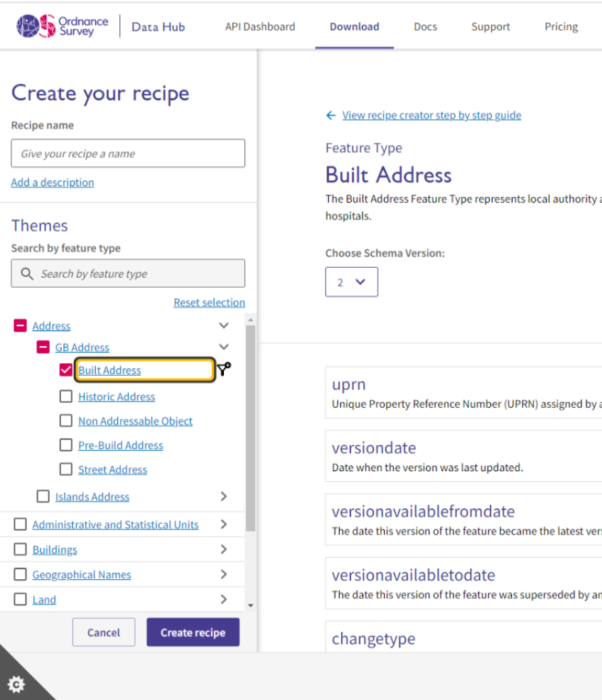
Task: Open the Pricing page from the navigation
Action: [x=561, y=26]
